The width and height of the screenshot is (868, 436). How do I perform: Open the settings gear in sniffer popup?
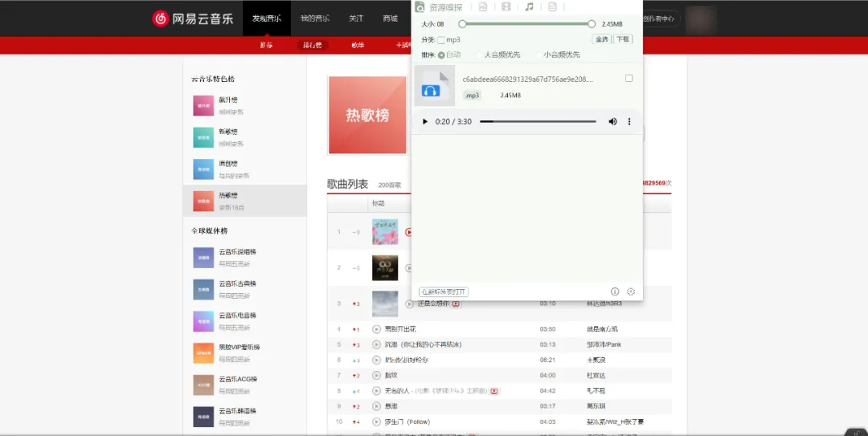coord(631,291)
